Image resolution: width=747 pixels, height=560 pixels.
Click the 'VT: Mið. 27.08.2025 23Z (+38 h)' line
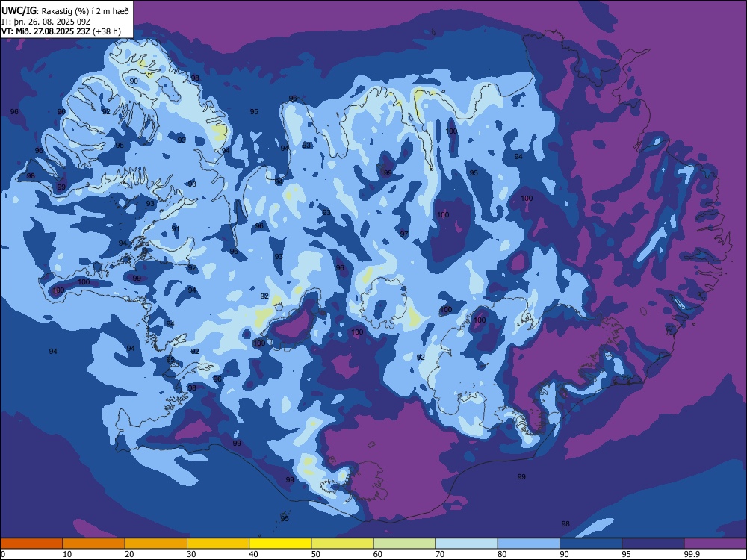click(x=61, y=31)
